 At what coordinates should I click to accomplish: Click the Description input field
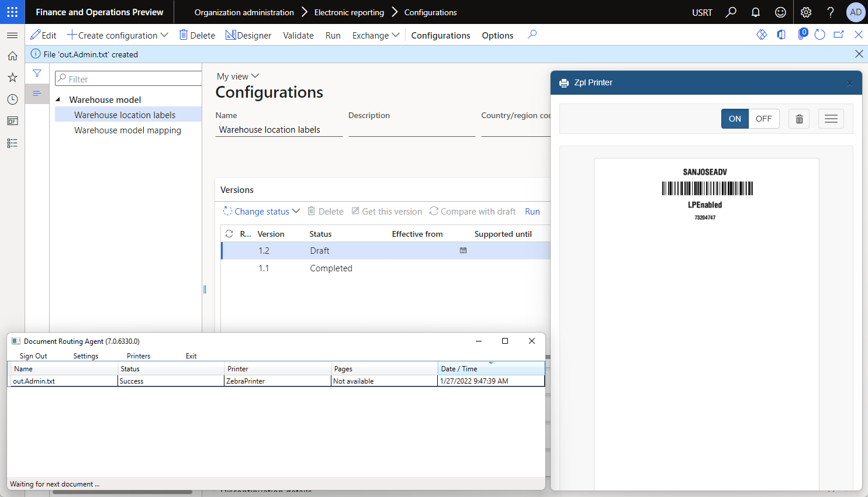pos(411,130)
